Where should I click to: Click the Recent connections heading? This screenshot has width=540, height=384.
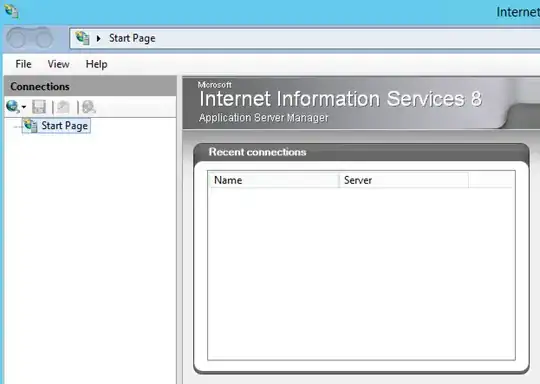(257, 152)
